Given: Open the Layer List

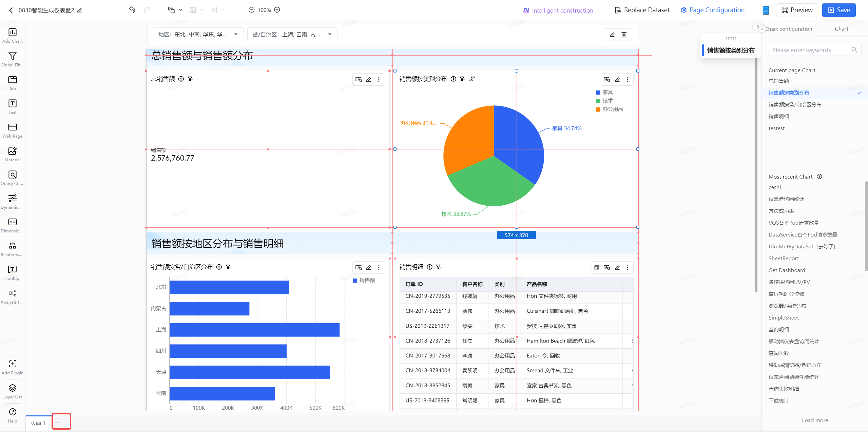Looking at the screenshot, I should [13, 391].
